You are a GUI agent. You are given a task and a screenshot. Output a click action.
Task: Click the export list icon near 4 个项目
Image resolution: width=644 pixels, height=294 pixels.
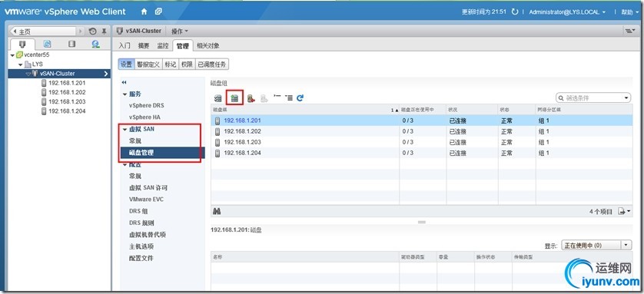point(624,212)
